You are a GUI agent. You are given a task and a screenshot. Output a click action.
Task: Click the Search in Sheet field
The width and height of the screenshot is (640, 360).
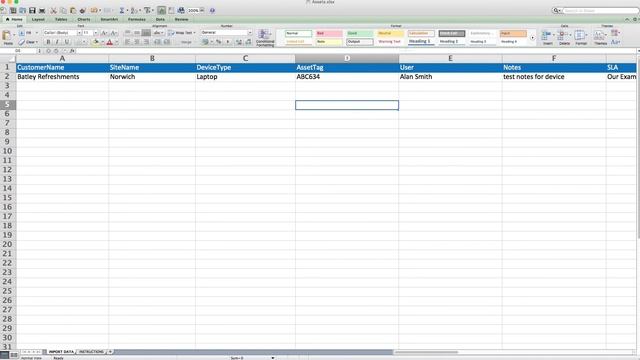pos(600,10)
